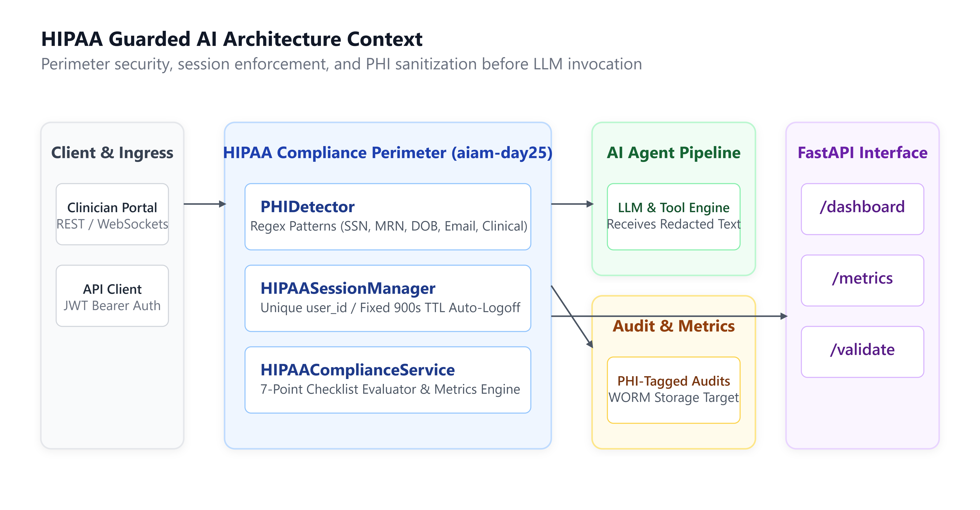Click the /validate endpoint box

[862, 352]
